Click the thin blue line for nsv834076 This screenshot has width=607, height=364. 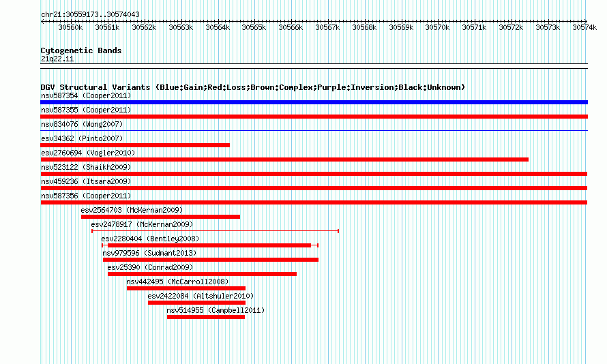pos(314,130)
